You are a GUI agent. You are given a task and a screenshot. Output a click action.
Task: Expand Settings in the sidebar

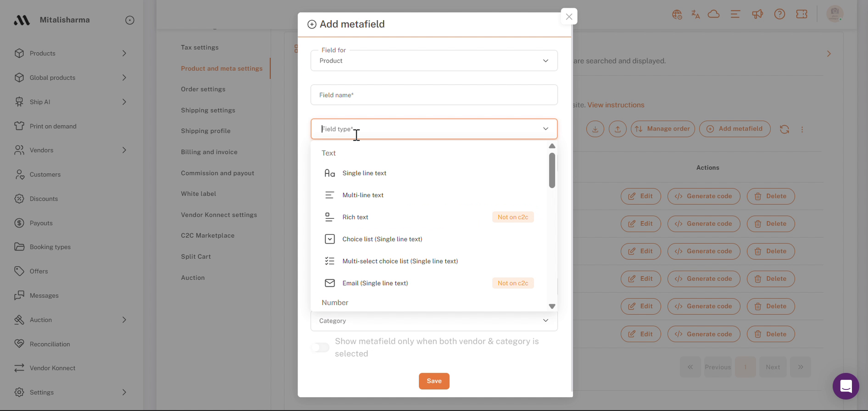coord(124,392)
